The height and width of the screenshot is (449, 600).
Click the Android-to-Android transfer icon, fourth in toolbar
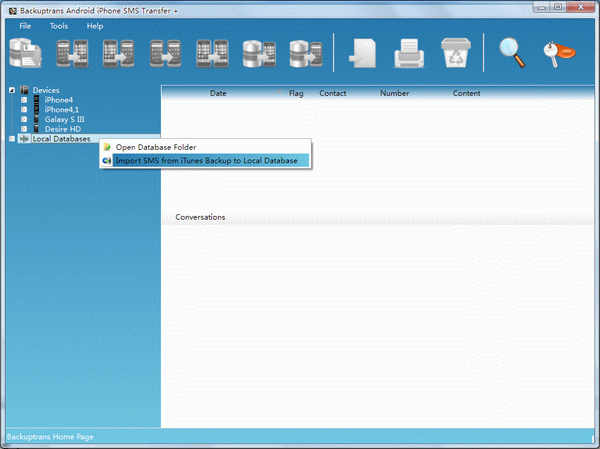click(x=165, y=54)
